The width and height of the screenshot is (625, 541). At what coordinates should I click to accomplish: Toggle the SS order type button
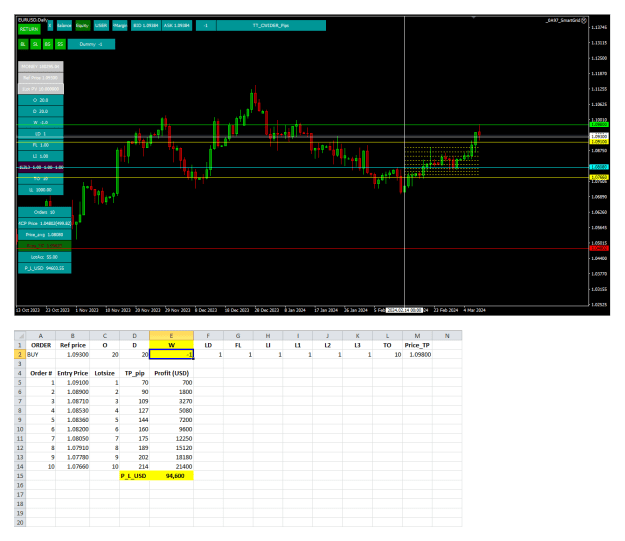tap(60, 44)
